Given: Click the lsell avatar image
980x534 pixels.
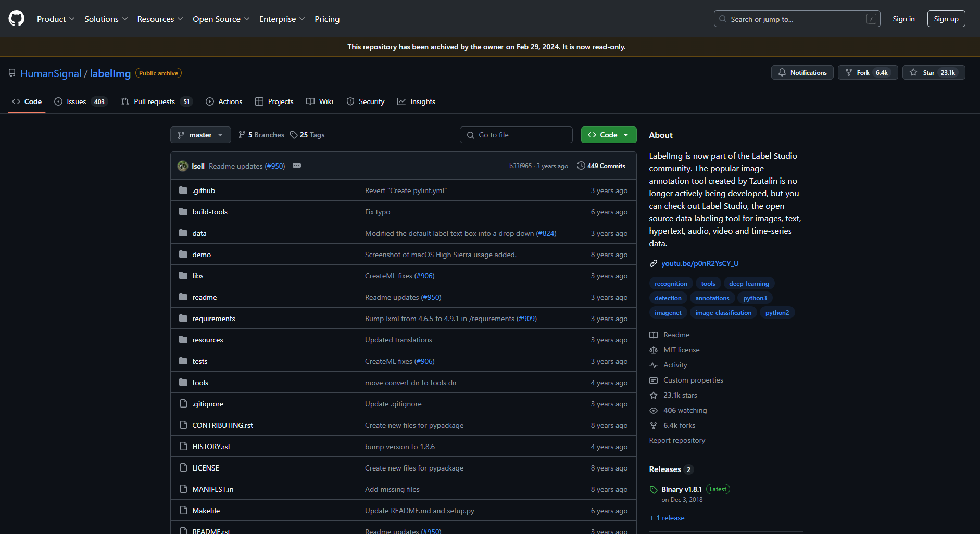Looking at the screenshot, I should 183,166.
